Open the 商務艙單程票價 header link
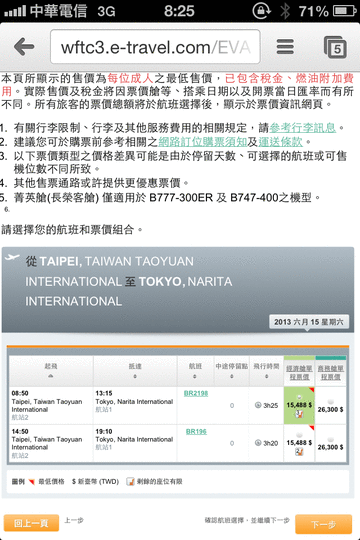Image resolution: width=360 pixels, height=540 pixels. coord(330,373)
